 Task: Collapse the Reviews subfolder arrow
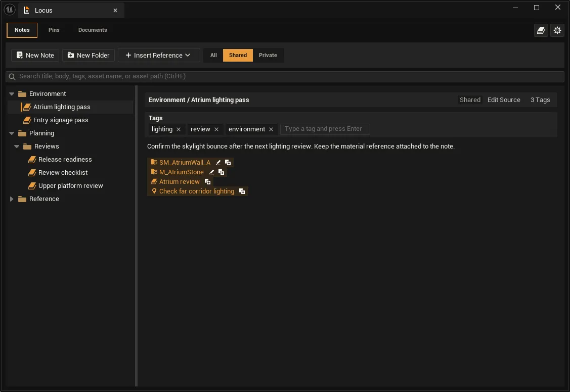(17, 146)
